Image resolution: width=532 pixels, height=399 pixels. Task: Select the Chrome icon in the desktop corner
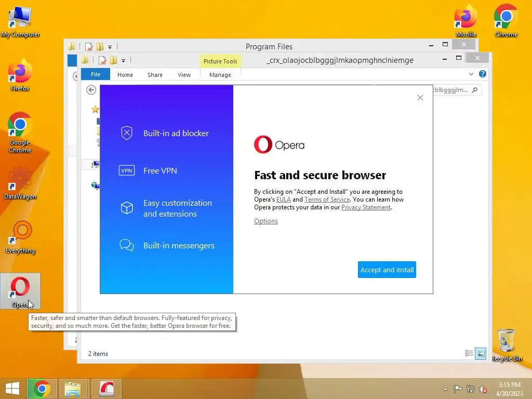[506, 21]
